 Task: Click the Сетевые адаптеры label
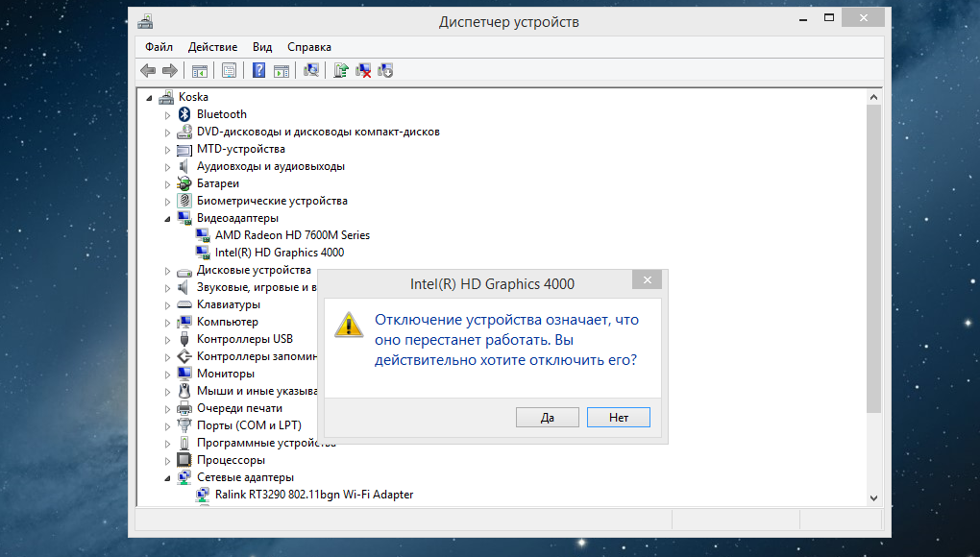coord(245,477)
